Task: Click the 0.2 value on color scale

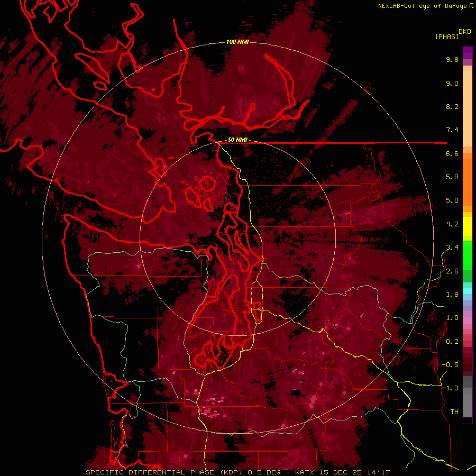Action: click(x=452, y=342)
